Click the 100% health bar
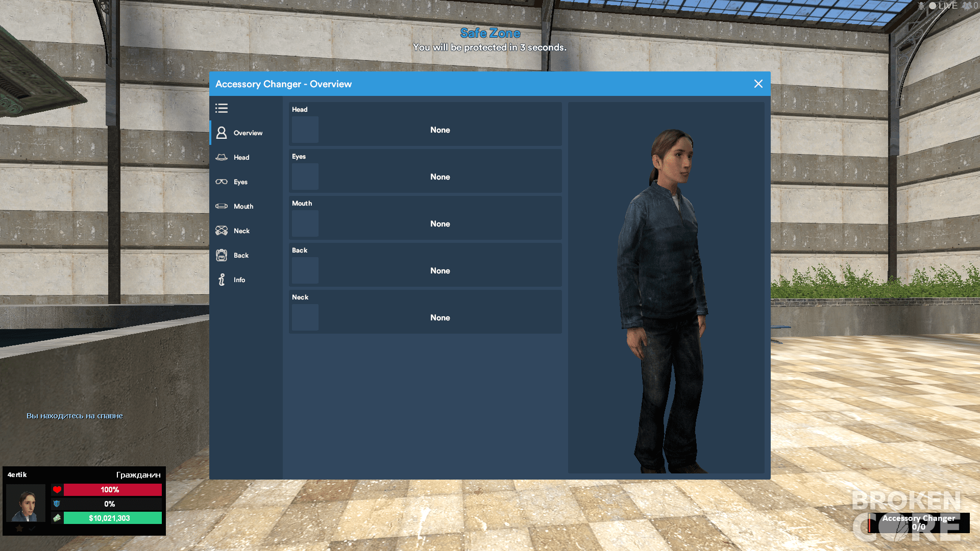980x551 pixels. pyautogui.click(x=113, y=490)
